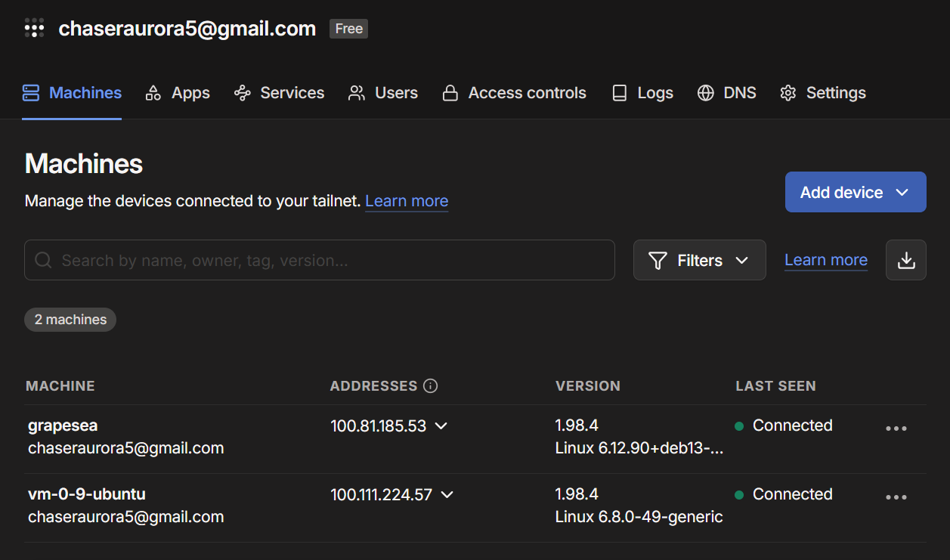The image size is (950, 560).
Task: Open the Filters dropdown
Action: 699,260
